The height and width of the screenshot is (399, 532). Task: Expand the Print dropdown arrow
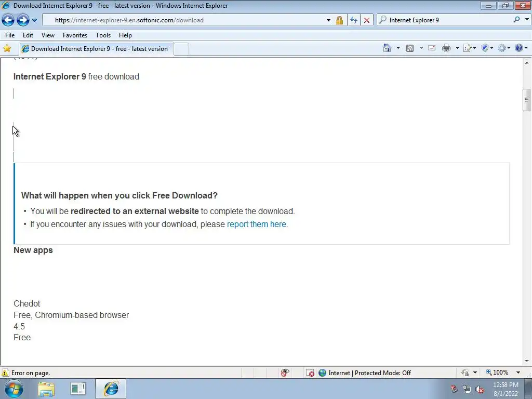457,48
